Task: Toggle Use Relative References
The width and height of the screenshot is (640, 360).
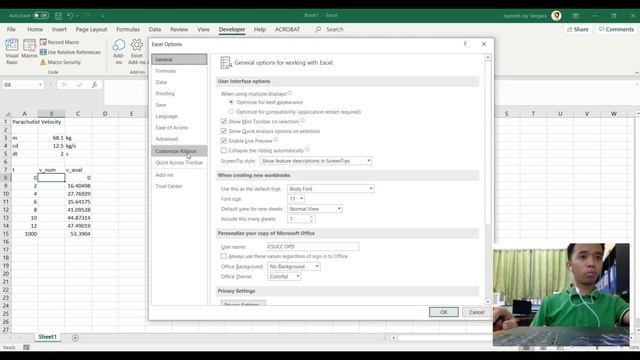Action: pos(70,52)
